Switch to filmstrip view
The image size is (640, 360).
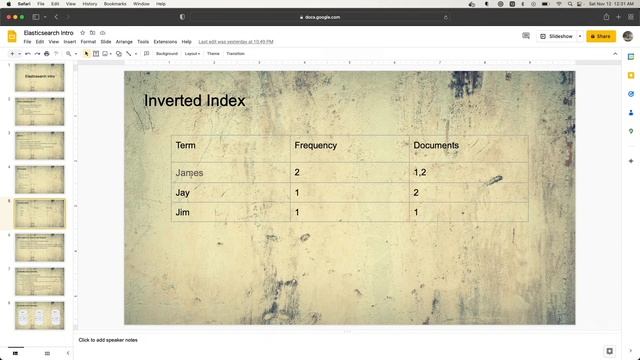coord(16,353)
